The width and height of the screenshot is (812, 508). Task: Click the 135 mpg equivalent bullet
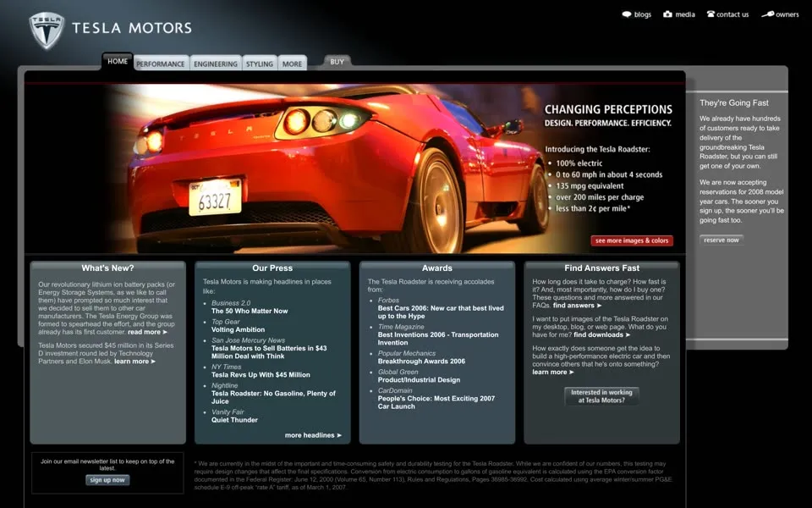point(590,186)
